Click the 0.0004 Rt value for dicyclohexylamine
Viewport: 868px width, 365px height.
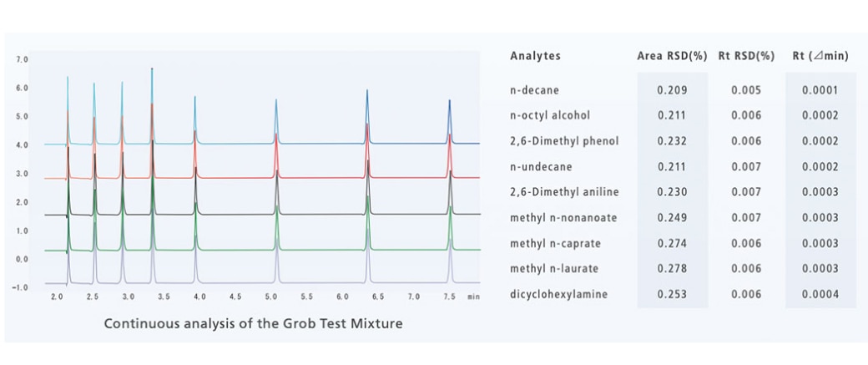pyautogui.click(x=820, y=294)
